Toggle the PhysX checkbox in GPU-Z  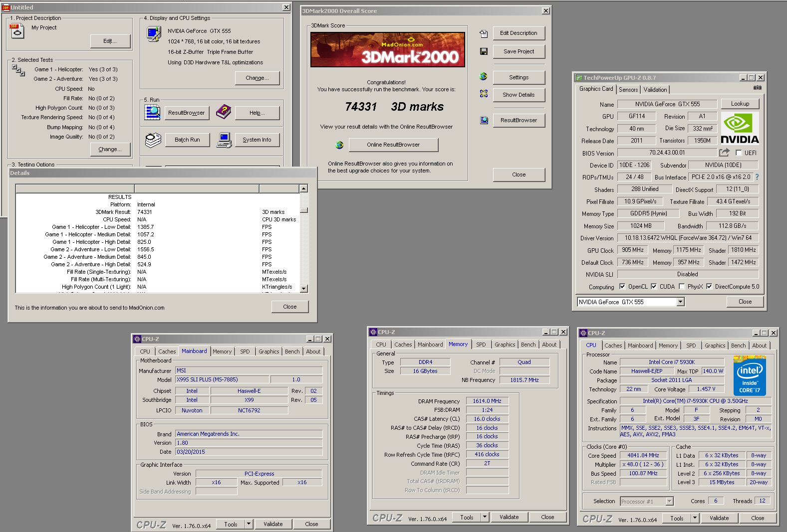pos(682,287)
